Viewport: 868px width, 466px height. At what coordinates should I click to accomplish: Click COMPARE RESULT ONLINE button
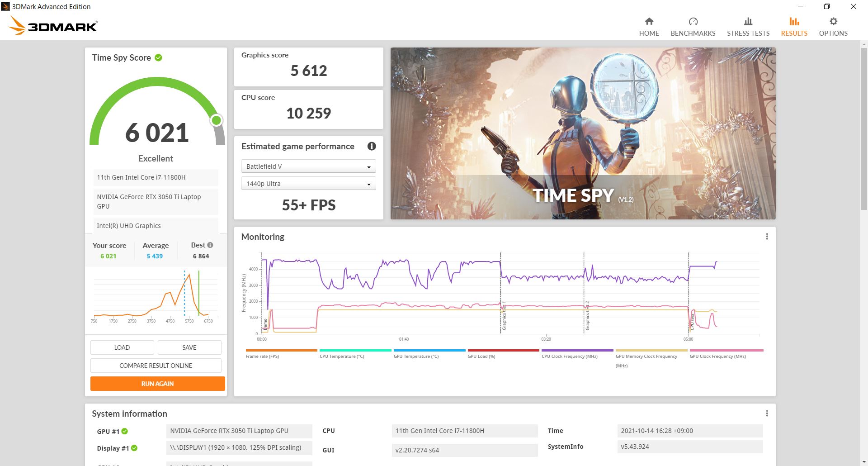(156, 366)
